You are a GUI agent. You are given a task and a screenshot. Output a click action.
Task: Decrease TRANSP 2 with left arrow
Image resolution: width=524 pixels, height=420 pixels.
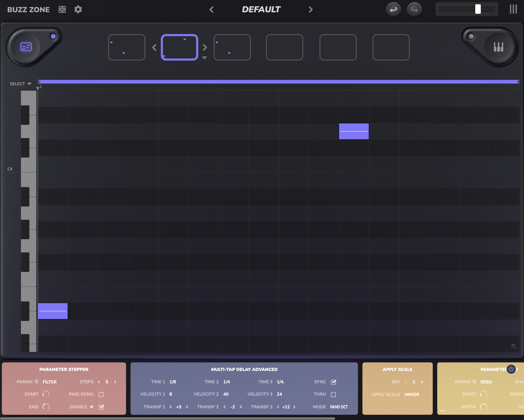pos(224,407)
